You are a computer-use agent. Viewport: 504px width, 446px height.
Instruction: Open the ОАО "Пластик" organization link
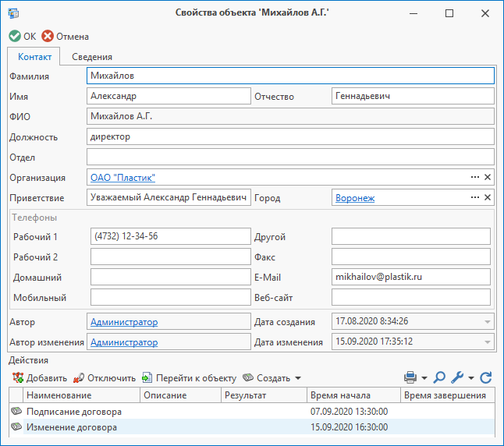(122, 177)
